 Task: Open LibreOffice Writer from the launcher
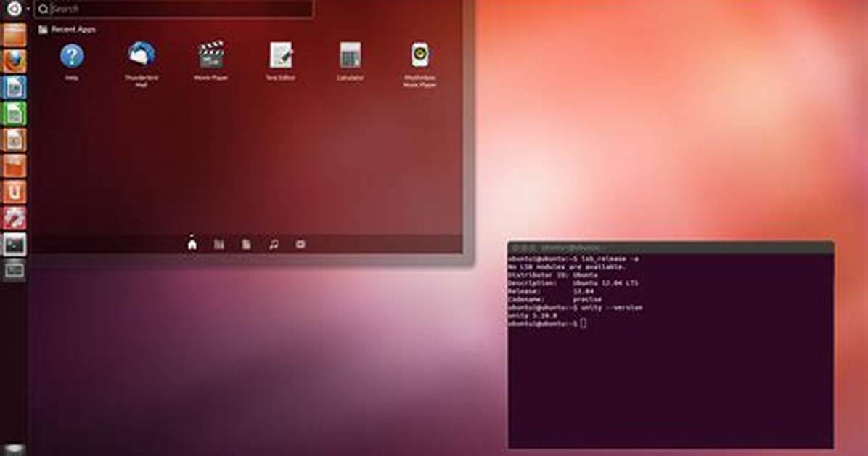pyautogui.click(x=14, y=87)
